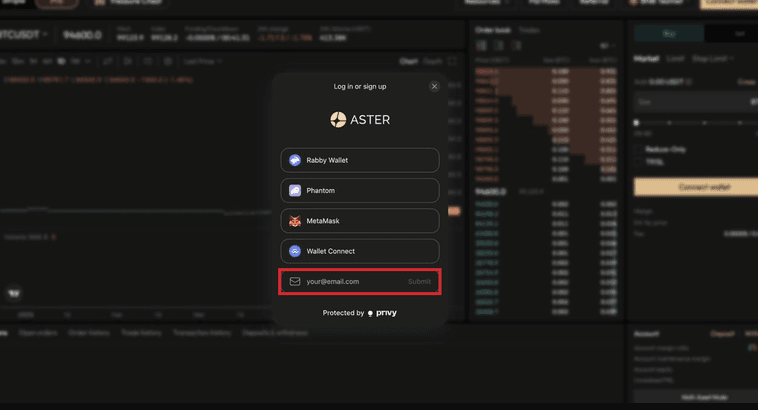Screen dimensions: 758x410
Task: Click the Rabby Wallet rabbit icon
Action: pyautogui.click(x=295, y=160)
